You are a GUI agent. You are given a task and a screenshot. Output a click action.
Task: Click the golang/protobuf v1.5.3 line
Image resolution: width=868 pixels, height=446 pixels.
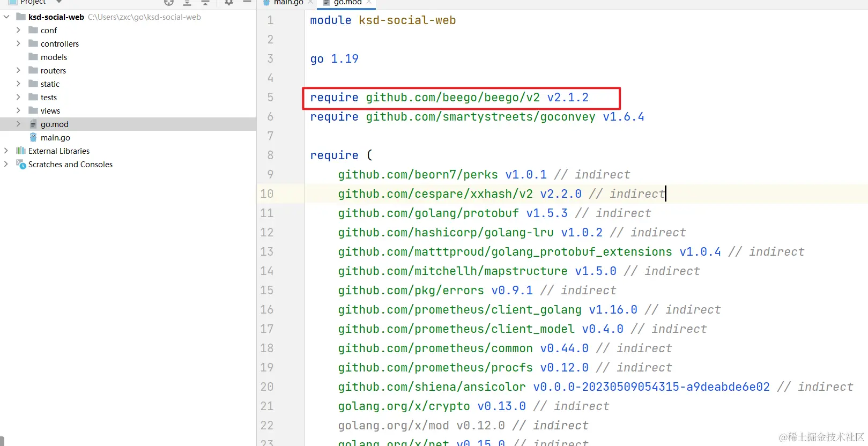494,213
